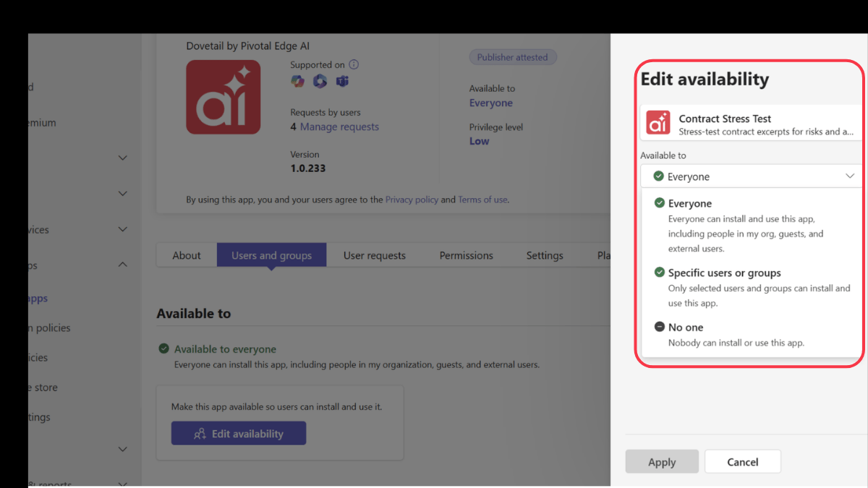Select the No one availability option
Viewport: 868px width, 488px height.
pyautogui.click(x=685, y=328)
